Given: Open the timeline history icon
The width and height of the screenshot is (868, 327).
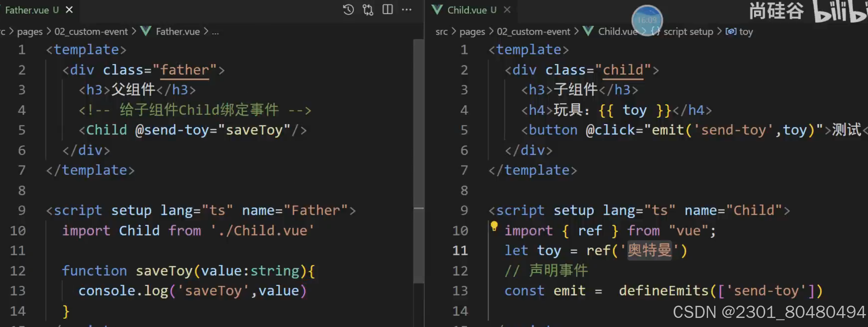Looking at the screenshot, I should pyautogui.click(x=348, y=10).
